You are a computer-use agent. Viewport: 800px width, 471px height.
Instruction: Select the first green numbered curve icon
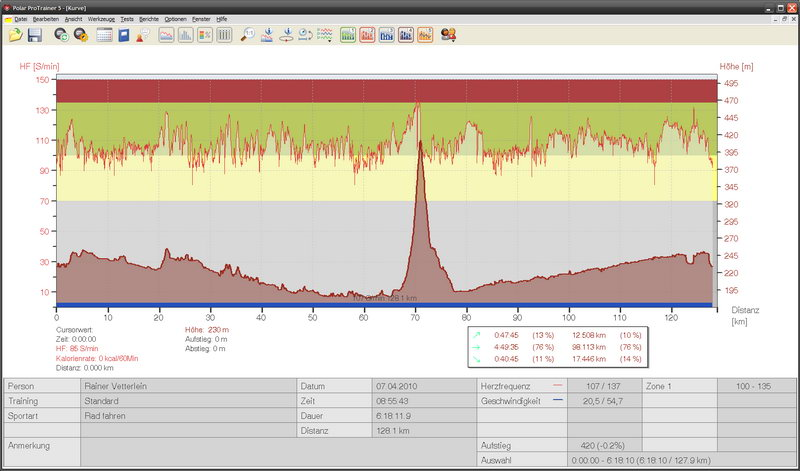click(348, 35)
